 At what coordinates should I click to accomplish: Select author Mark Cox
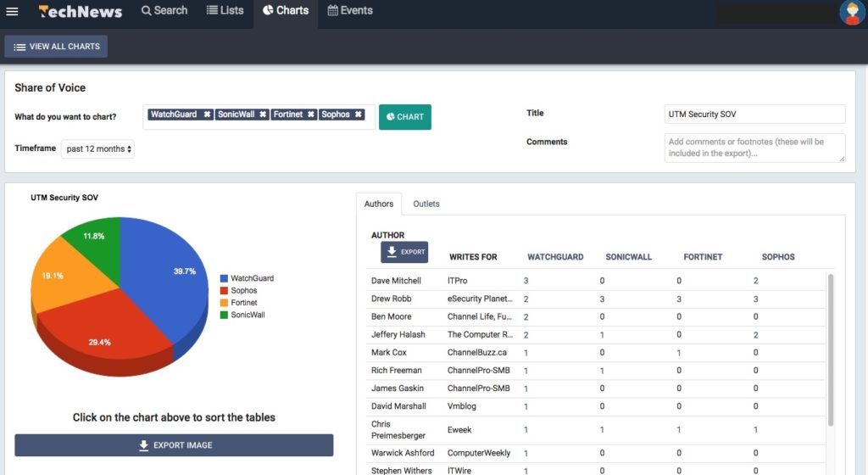coord(388,352)
